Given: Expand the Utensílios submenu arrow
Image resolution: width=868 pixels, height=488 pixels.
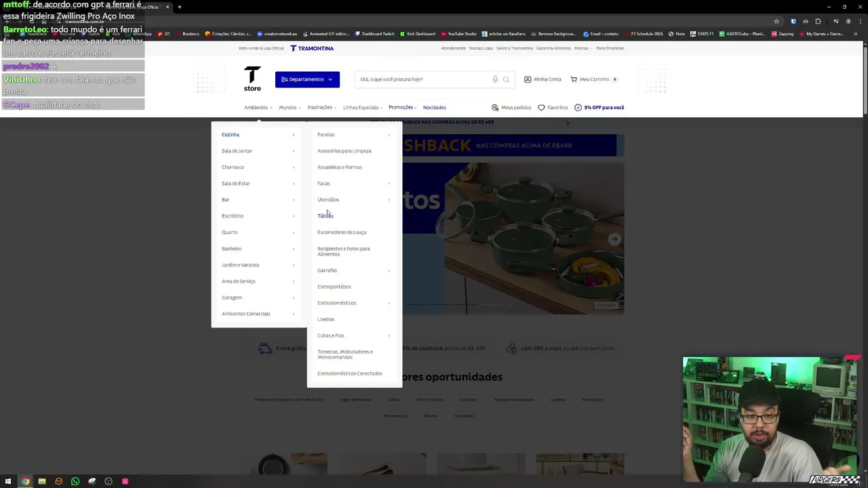Looking at the screenshot, I should (389, 199).
